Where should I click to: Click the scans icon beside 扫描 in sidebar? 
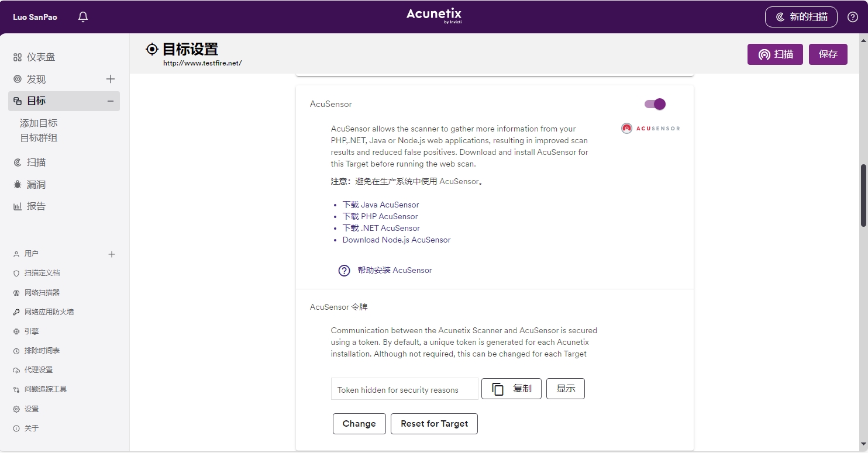click(x=18, y=162)
